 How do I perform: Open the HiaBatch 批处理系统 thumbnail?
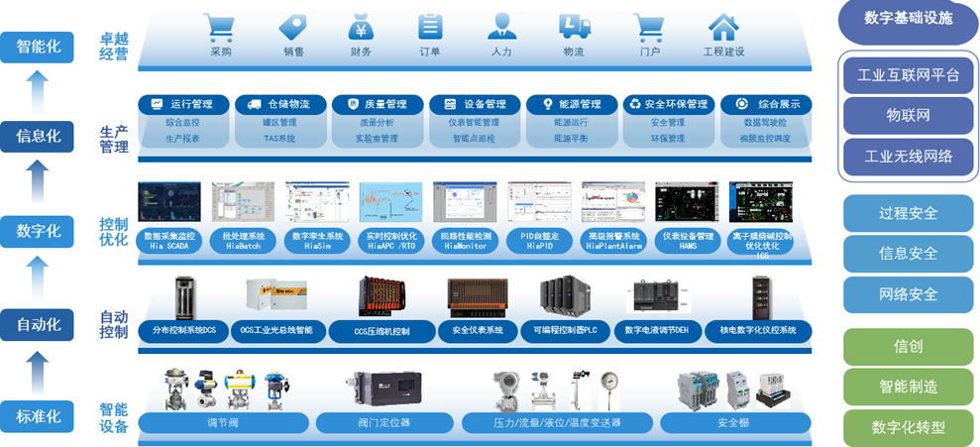tap(243, 202)
